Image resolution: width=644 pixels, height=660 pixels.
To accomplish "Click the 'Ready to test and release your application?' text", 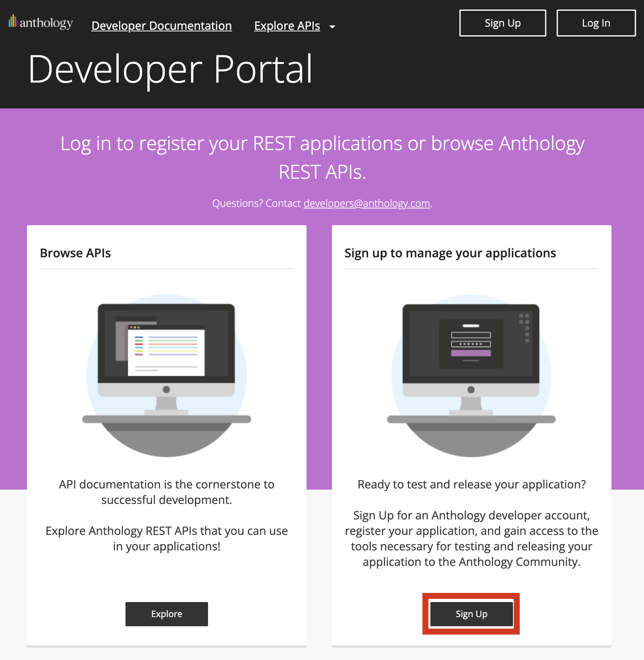I will [471, 484].
